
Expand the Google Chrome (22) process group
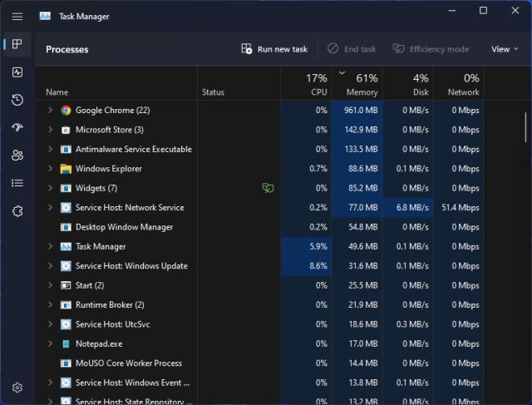tap(50, 111)
